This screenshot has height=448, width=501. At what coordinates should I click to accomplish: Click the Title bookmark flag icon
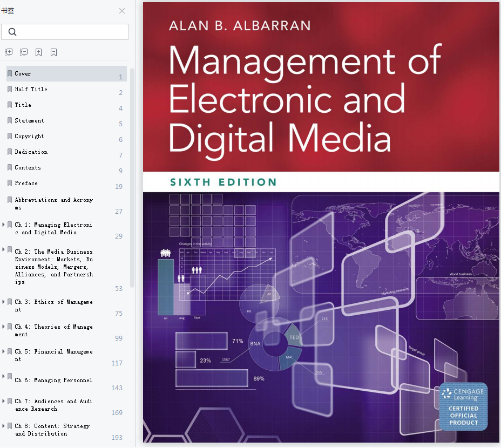point(10,105)
